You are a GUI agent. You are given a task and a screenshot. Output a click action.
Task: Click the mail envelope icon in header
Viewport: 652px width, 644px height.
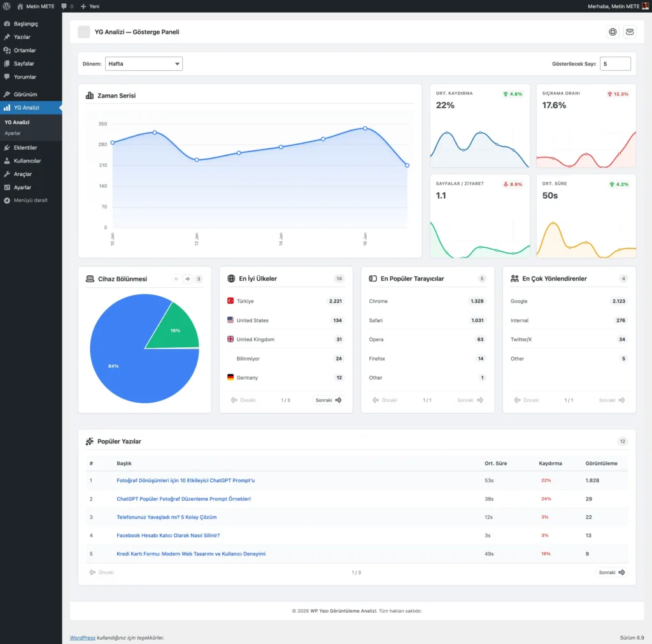click(x=629, y=32)
